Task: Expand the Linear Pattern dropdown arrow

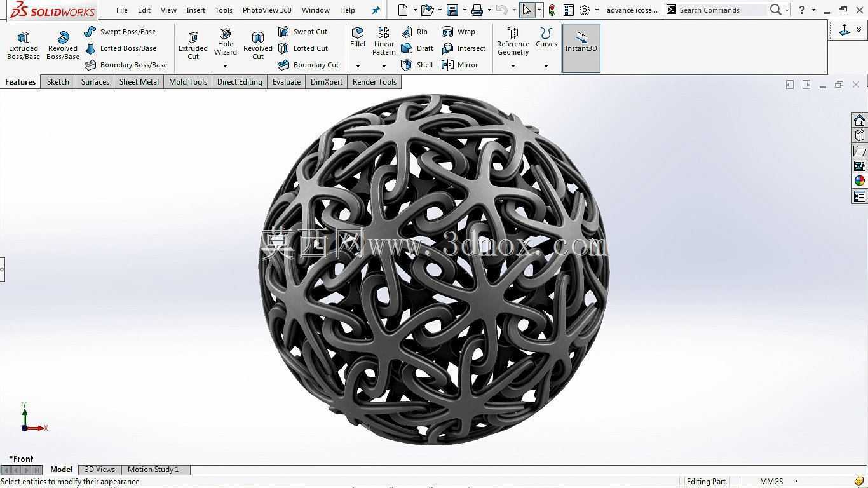Action: tap(384, 66)
